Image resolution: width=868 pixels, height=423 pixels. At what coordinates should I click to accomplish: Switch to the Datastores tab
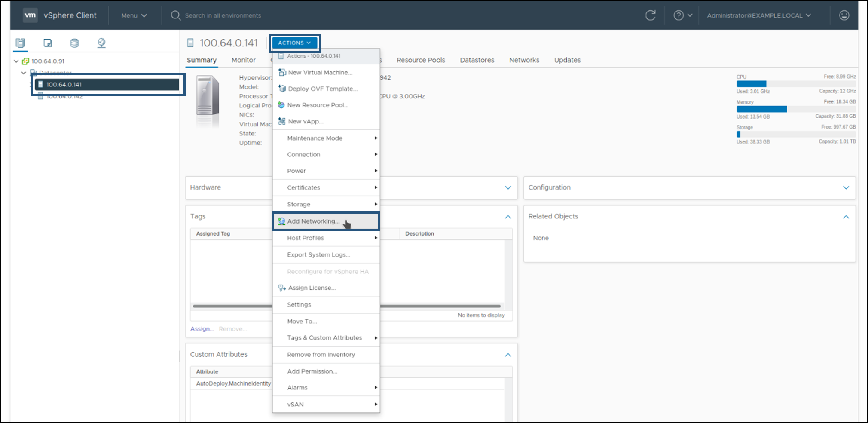[x=477, y=60]
